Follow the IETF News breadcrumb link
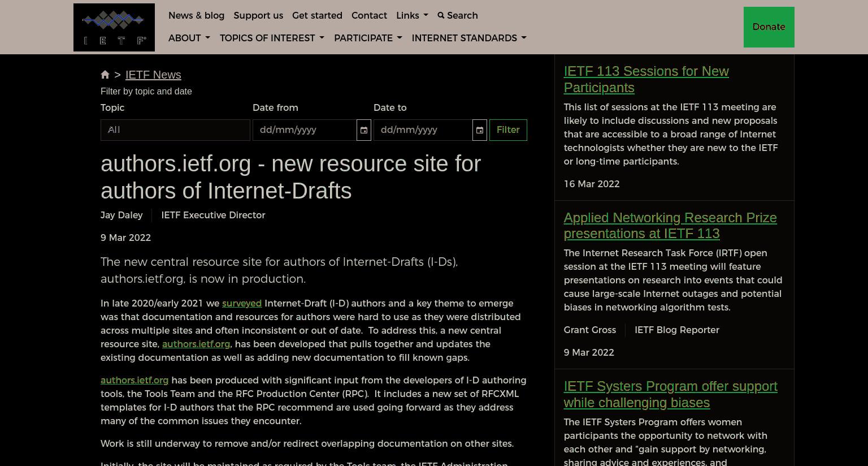 coord(153,75)
